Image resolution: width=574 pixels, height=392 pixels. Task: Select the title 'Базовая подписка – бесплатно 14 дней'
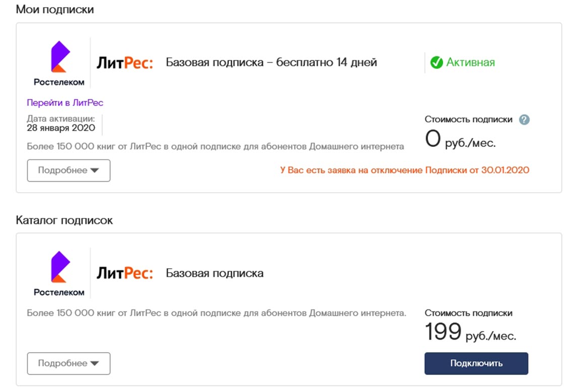click(271, 63)
